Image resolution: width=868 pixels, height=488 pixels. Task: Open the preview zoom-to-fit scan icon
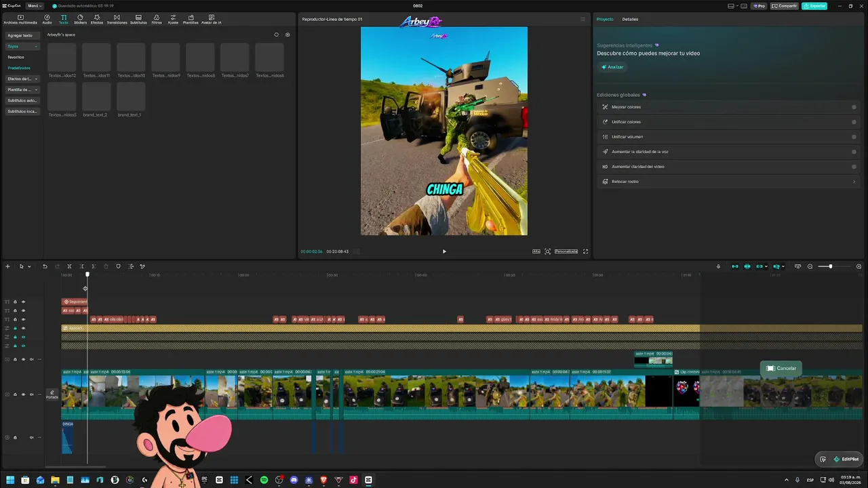[x=548, y=251]
